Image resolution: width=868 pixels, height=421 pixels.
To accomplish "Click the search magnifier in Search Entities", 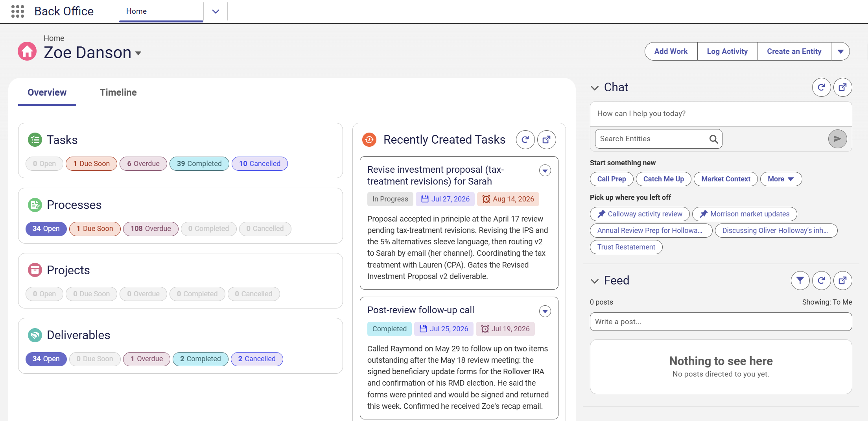I will coord(713,139).
